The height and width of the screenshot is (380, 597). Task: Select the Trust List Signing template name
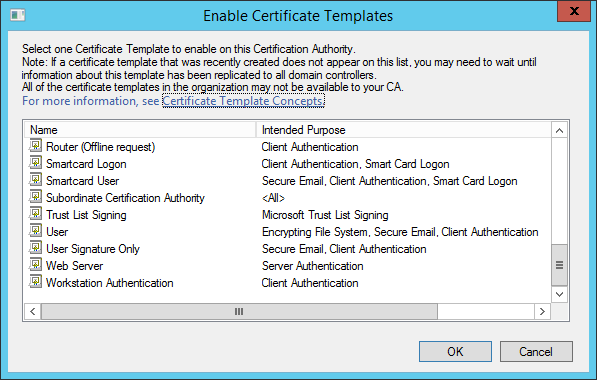tap(86, 215)
